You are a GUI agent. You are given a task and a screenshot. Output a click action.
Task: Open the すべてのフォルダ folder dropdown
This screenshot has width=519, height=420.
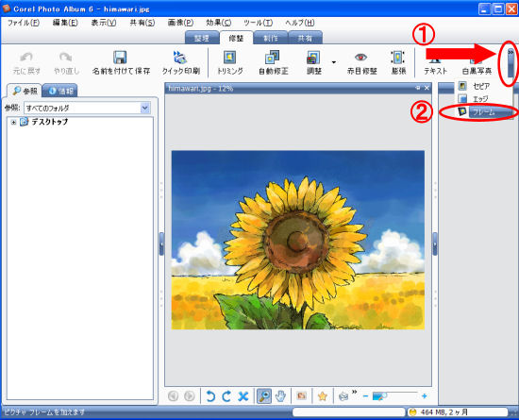(144, 108)
